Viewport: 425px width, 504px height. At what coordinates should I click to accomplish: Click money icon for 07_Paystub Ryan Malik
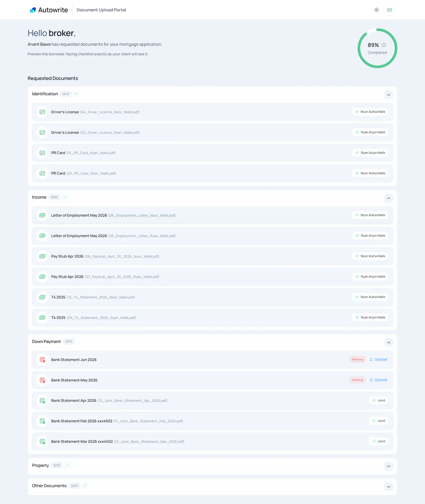[x=42, y=277]
